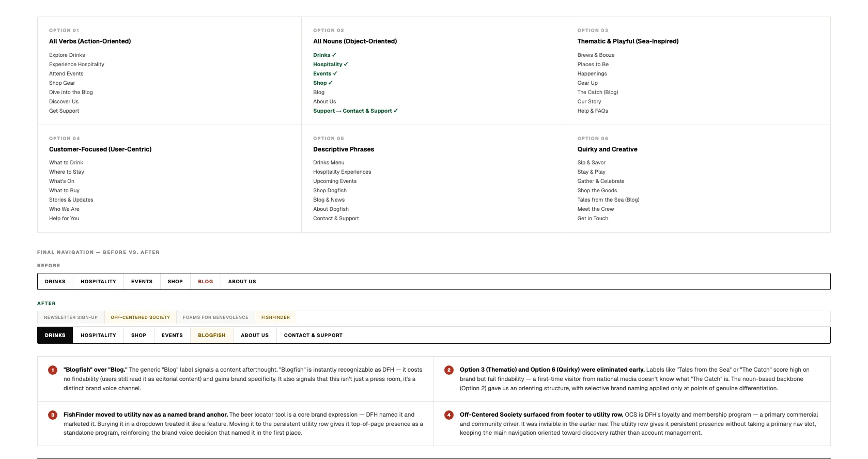Click "Stories & Updates" in Option 04

pos(71,200)
